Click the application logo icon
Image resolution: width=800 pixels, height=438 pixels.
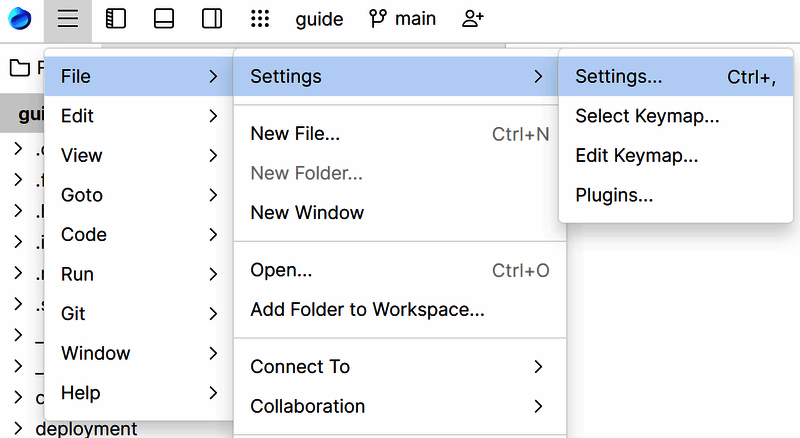tap(20, 19)
